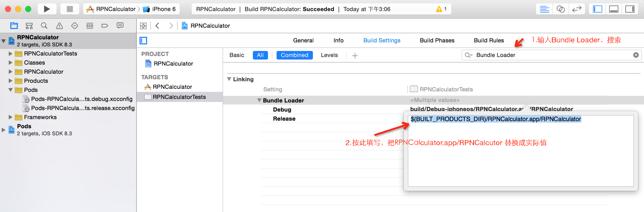Expand the Classes folder
This screenshot has height=212, width=644.
pyautogui.click(x=10, y=62)
